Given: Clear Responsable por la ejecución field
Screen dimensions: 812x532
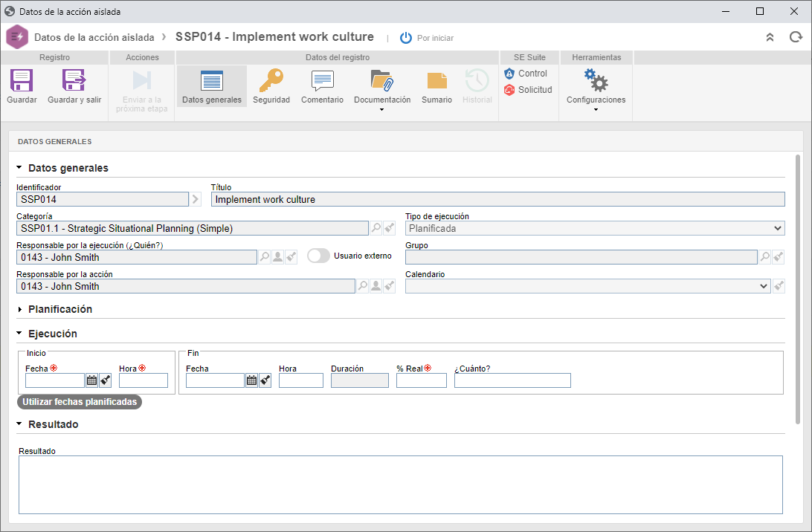Looking at the screenshot, I should tap(291, 256).
